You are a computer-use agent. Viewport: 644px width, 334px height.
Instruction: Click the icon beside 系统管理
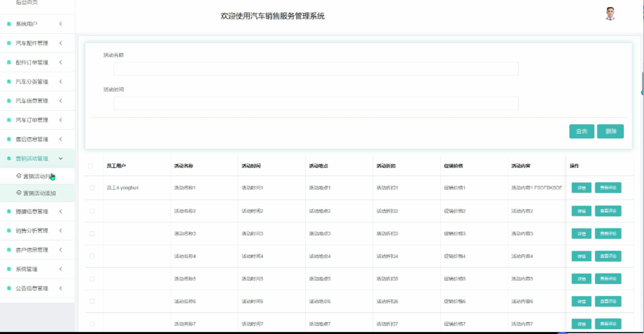tap(9, 269)
